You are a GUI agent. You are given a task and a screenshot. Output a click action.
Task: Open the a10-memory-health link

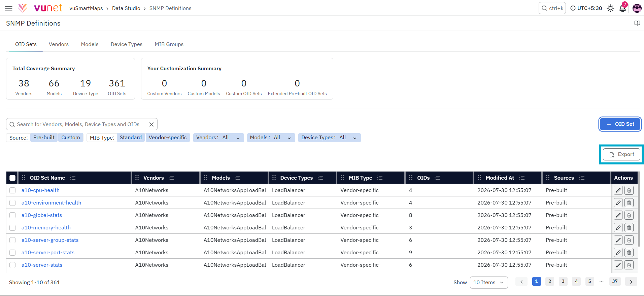click(46, 228)
